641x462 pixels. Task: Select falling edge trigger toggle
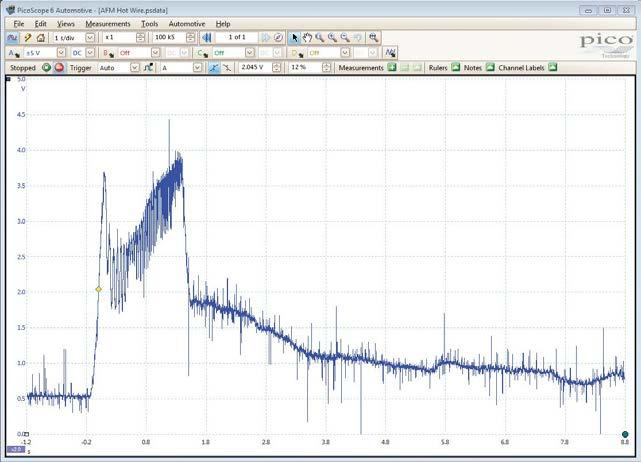227,67
